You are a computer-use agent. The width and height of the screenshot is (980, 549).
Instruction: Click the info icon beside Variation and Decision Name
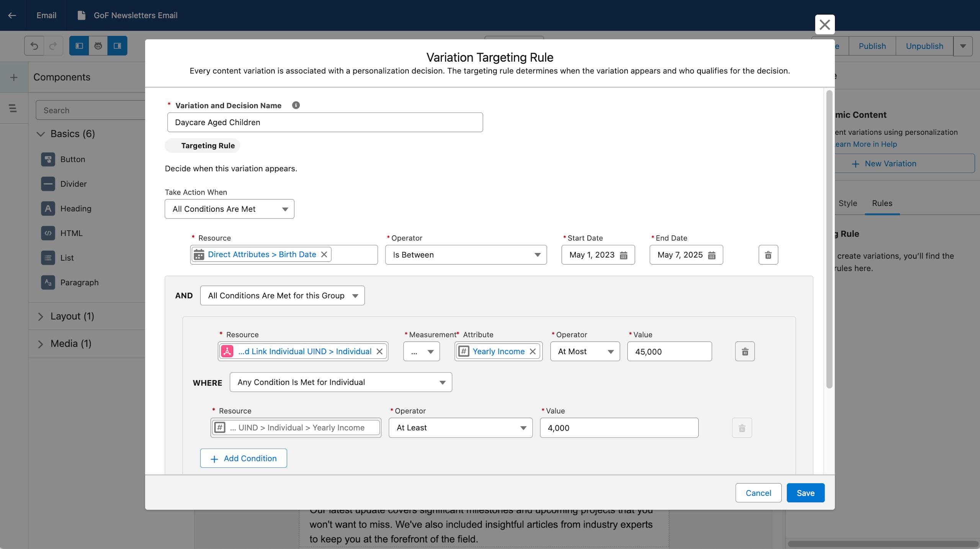296,105
